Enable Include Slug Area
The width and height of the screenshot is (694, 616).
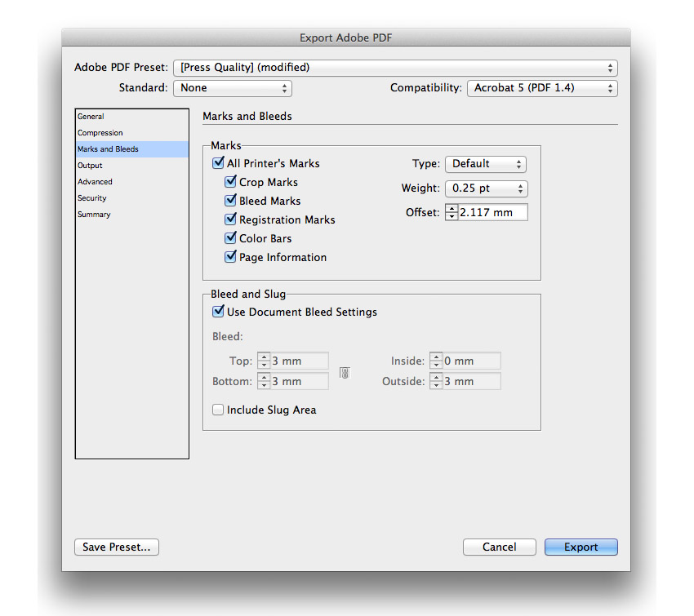(218, 410)
